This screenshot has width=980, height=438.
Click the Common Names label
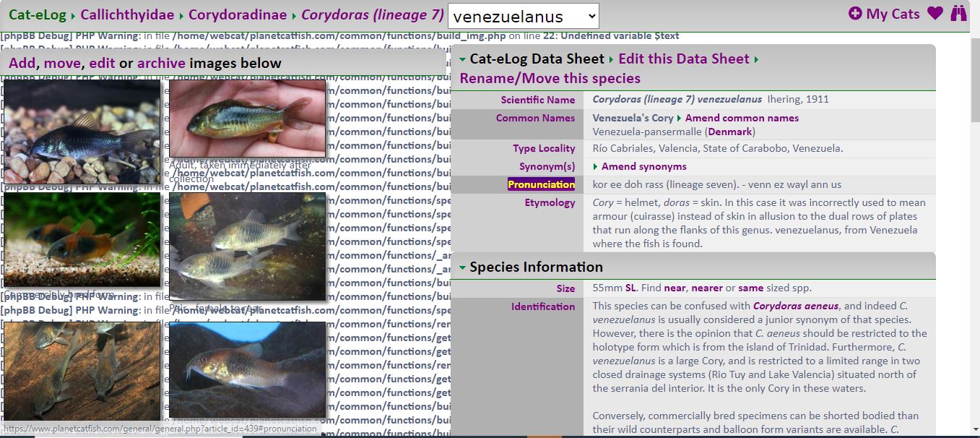pyautogui.click(x=535, y=119)
